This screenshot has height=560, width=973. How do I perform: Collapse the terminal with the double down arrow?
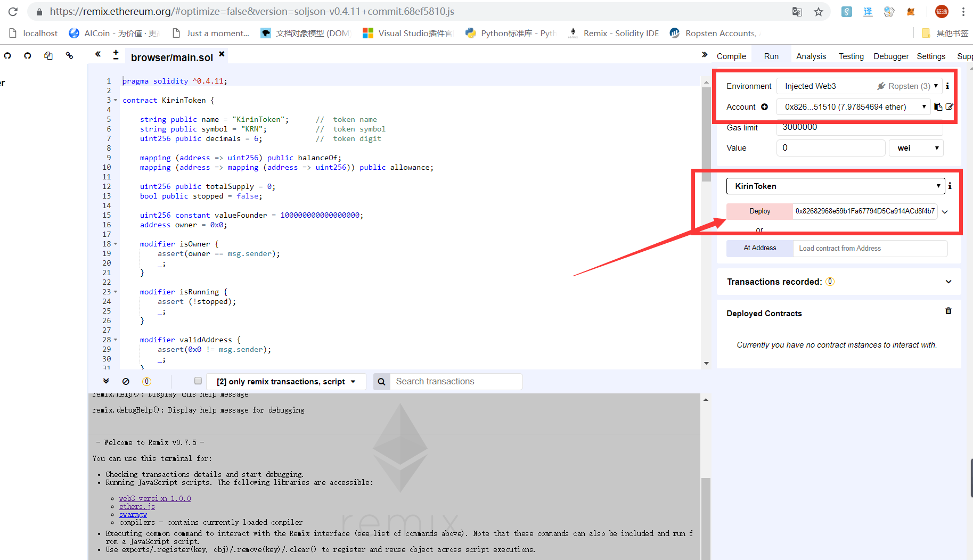coord(106,381)
